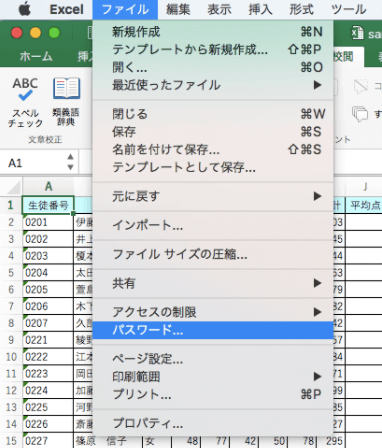Choose 閉じる menu item

click(213, 114)
